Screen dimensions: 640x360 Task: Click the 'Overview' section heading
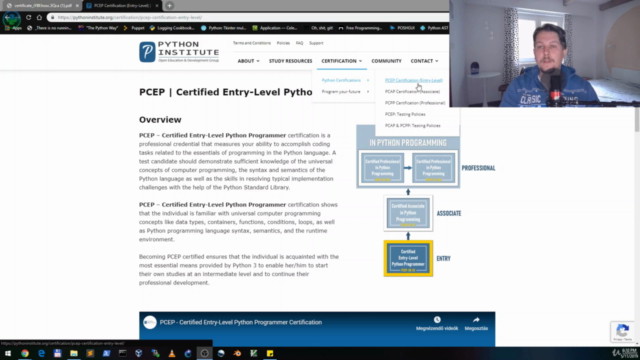click(x=160, y=120)
